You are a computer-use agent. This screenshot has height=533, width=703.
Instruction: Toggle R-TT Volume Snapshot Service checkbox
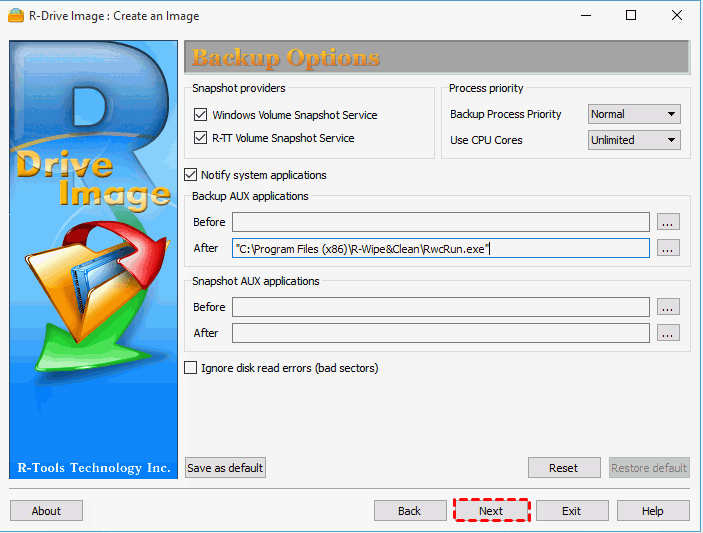pyautogui.click(x=200, y=138)
